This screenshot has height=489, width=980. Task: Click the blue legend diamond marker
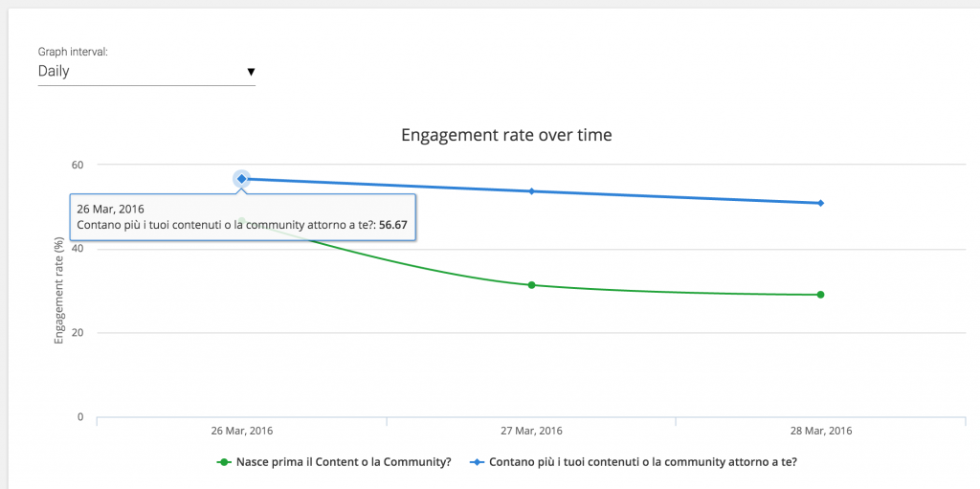[477, 463]
